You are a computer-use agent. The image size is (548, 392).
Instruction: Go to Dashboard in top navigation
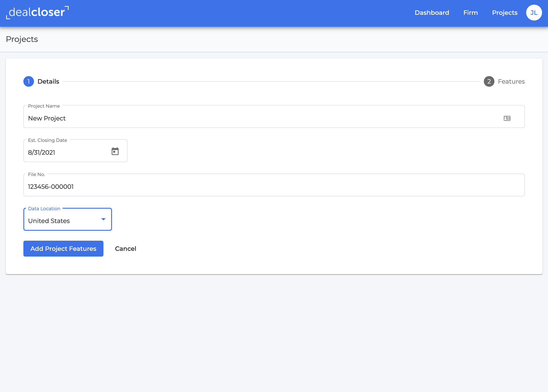click(432, 13)
